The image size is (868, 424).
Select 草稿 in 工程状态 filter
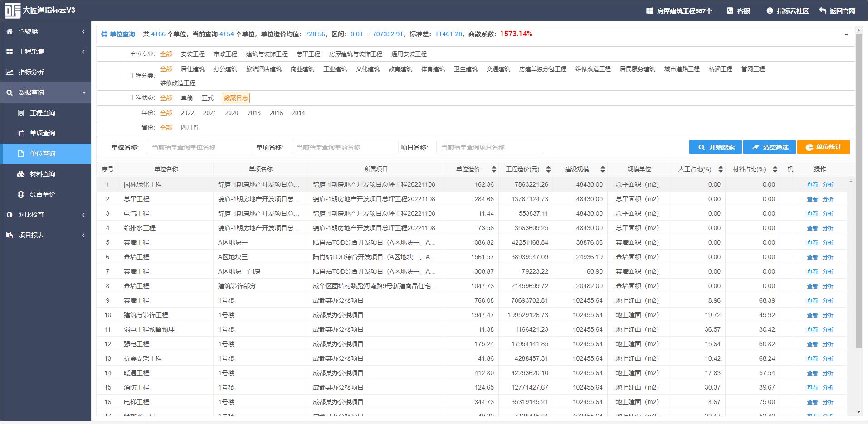click(x=187, y=98)
